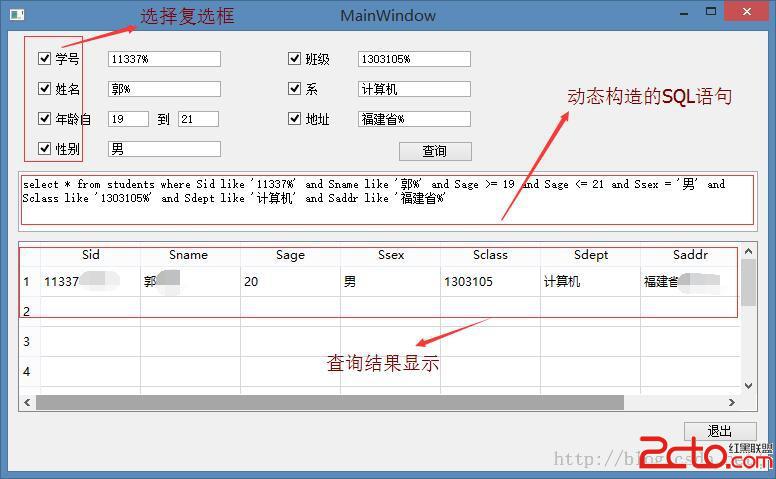The width and height of the screenshot is (776, 479).
Task: Click the Saddr column header
Action: pos(690,255)
